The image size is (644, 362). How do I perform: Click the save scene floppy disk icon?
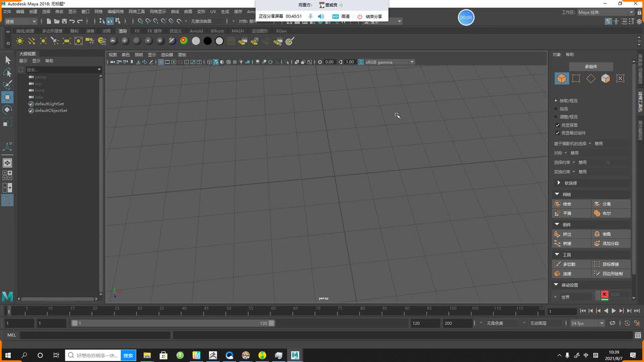[x=64, y=21]
